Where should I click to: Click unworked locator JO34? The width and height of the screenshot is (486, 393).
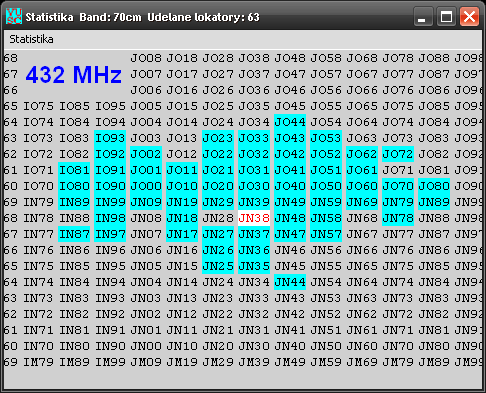254,122
